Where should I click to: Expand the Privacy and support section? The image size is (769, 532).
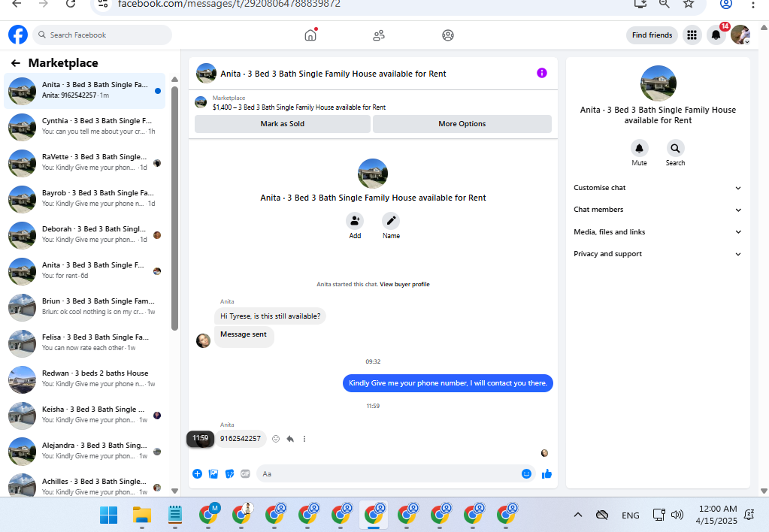click(x=658, y=253)
